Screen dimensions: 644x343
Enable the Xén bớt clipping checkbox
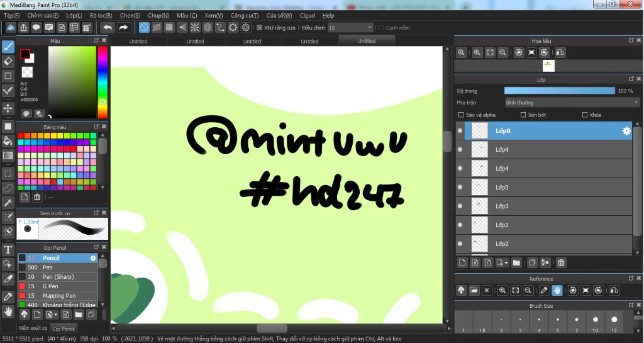click(x=523, y=115)
